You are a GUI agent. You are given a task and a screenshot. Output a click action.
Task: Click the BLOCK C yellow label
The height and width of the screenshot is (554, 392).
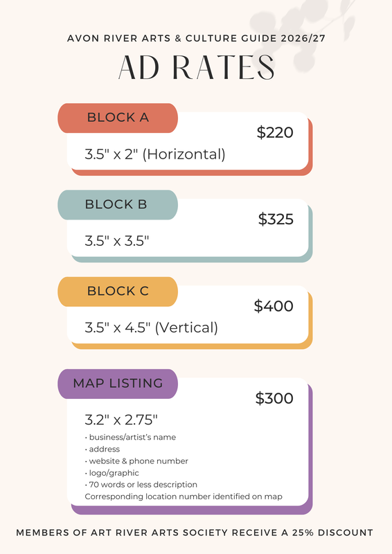point(118,292)
